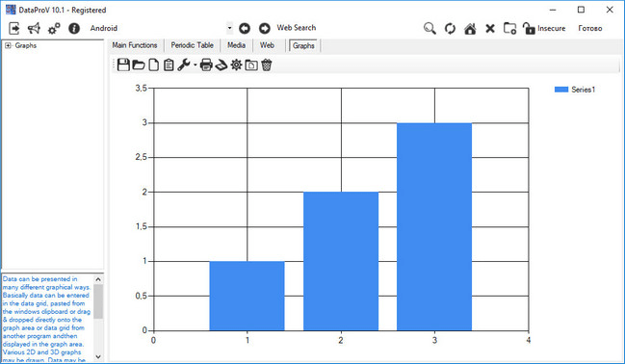Open a graph file via folder icon
Image resolution: width=625 pixels, height=364 pixels.
point(139,65)
